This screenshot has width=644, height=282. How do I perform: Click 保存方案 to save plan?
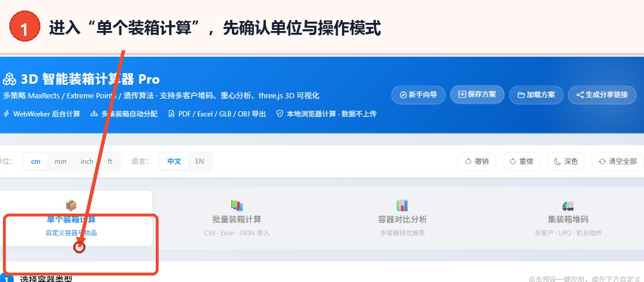point(477,94)
